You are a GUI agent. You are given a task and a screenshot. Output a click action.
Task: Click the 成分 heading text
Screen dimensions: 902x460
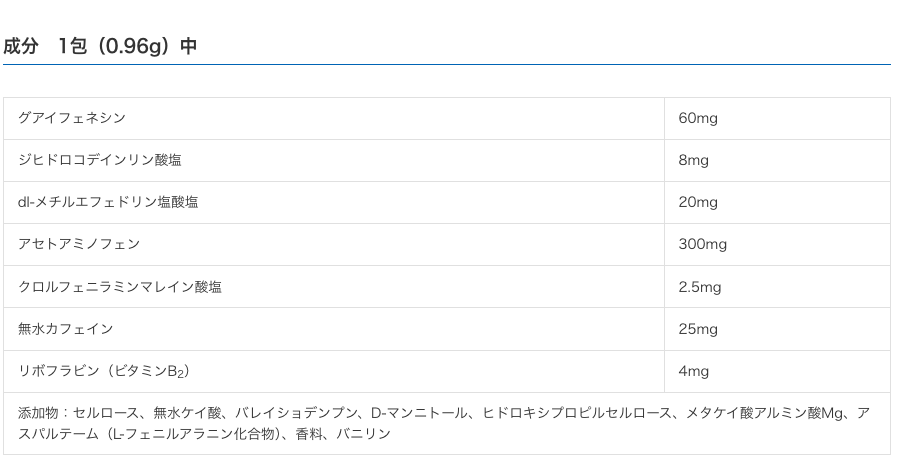(x=21, y=46)
